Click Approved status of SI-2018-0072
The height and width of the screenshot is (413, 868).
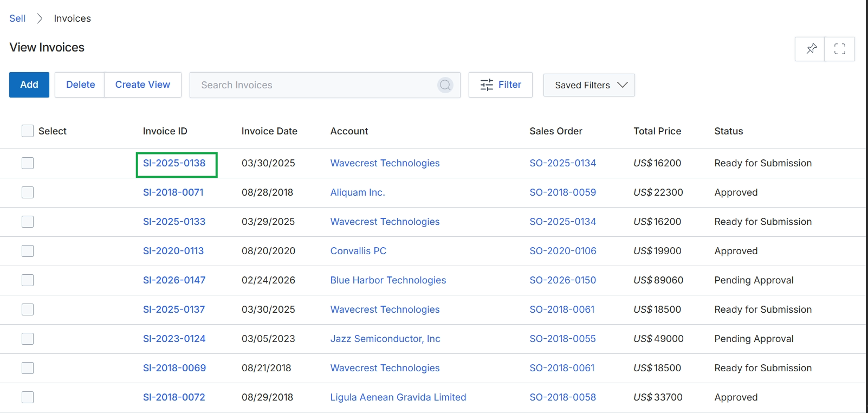pos(736,397)
